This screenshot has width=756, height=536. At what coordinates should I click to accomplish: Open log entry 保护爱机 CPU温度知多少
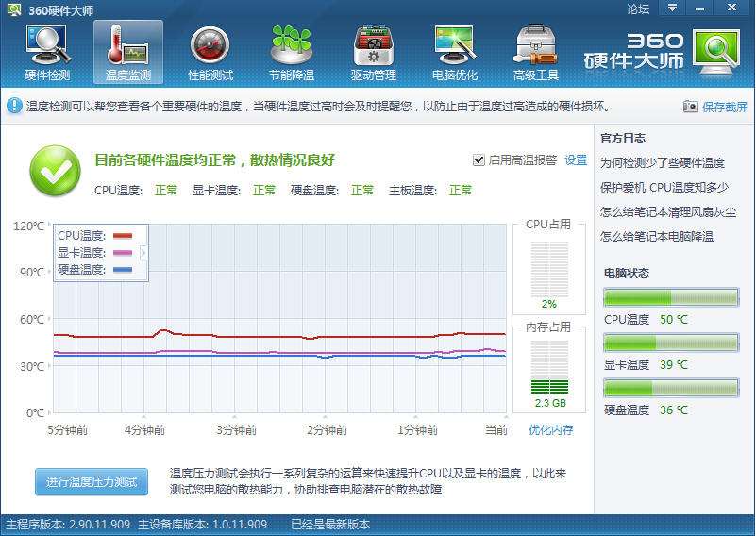point(664,188)
